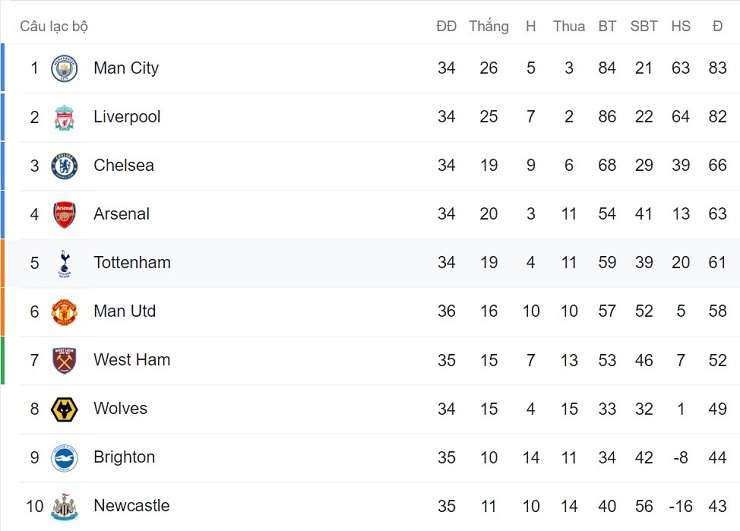This screenshot has height=531, width=740.
Task: Click the Wolves wolf-head logo
Action: tap(64, 409)
